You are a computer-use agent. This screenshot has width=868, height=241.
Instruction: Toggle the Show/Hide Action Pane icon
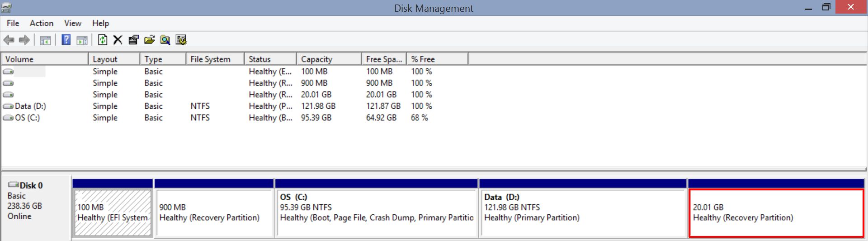(82, 40)
